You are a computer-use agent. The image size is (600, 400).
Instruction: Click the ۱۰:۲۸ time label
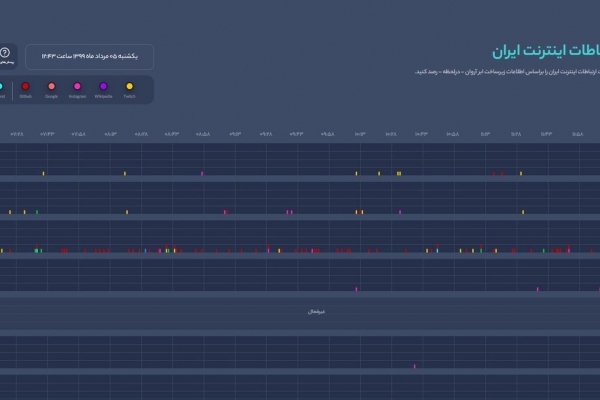391,134
